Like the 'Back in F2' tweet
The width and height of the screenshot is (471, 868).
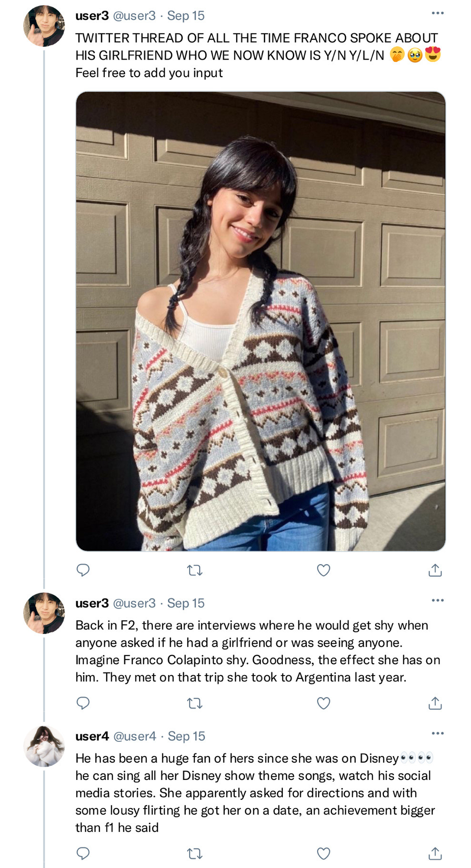323,703
